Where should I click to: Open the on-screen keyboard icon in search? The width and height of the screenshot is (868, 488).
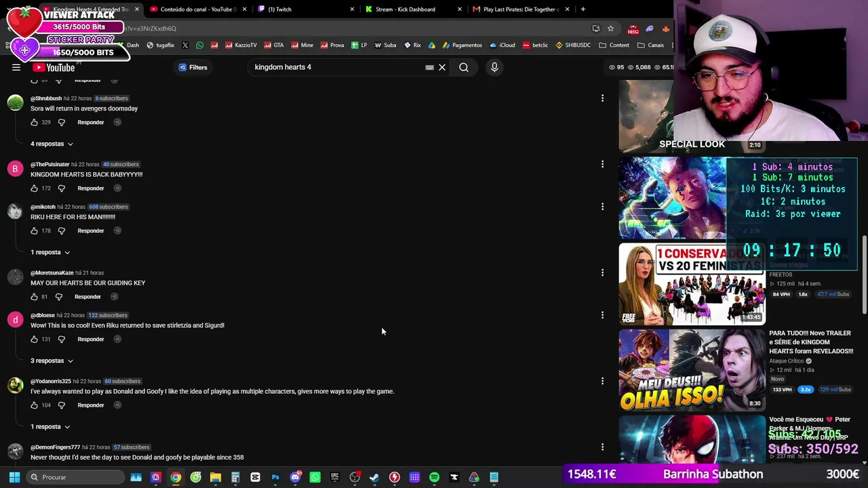(x=429, y=67)
